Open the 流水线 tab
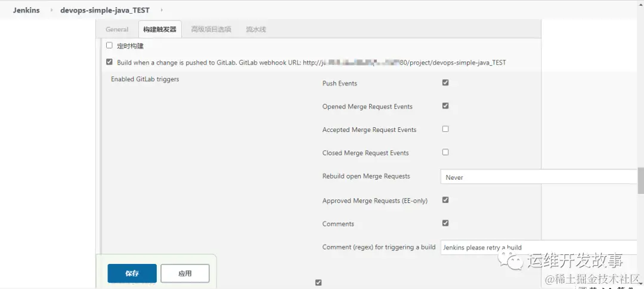The image size is (644, 289). coord(256,29)
